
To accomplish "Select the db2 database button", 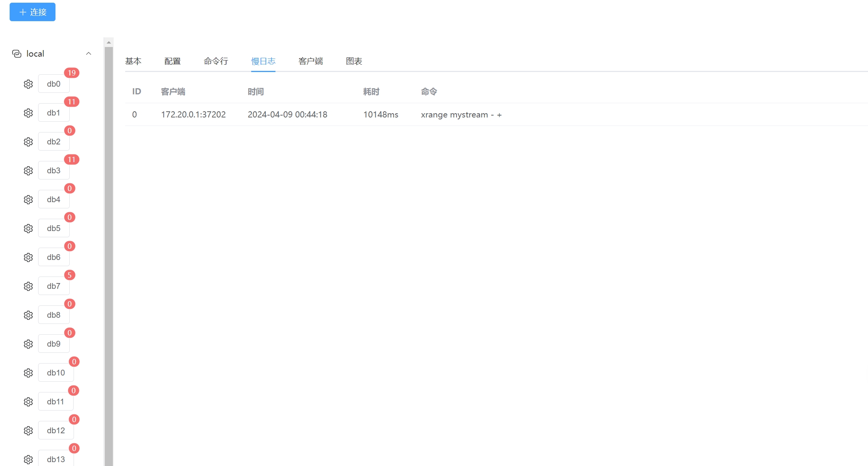I will [54, 142].
